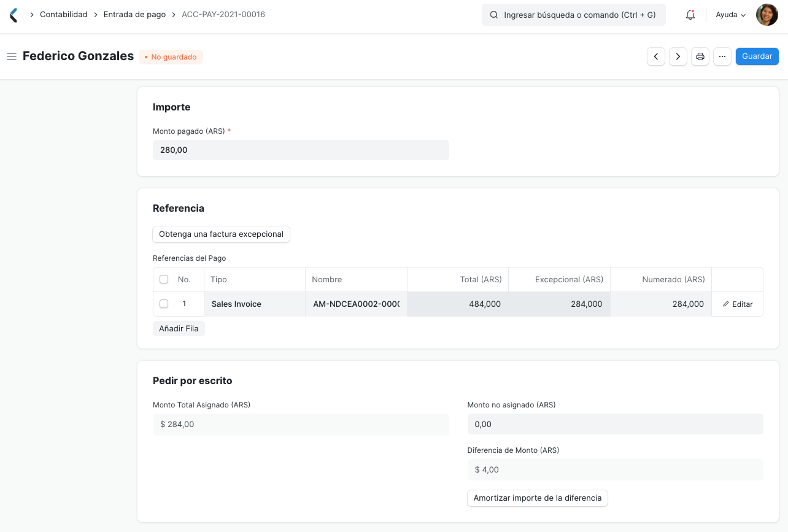The width and height of the screenshot is (788, 532).
Task: Open the notifications bell
Action: (x=690, y=15)
